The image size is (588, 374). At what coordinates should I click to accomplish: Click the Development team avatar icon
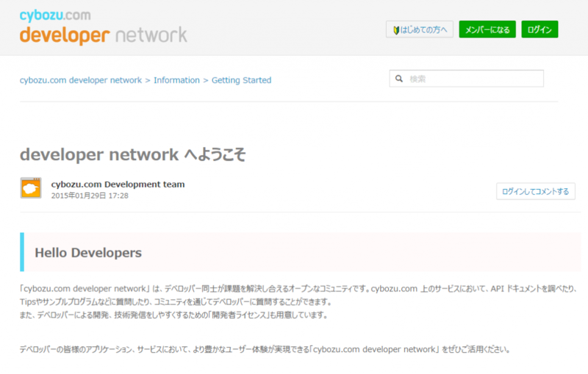(31, 188)
